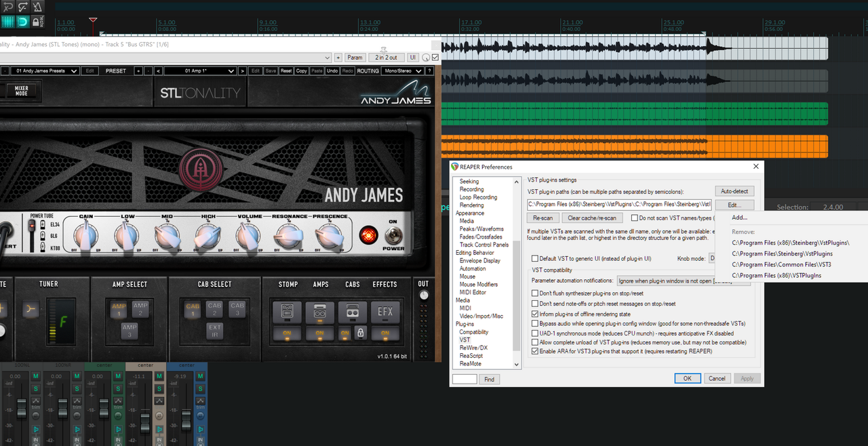868x446 pixels.
Task: Go to next amp preset arrow
Action: point(242,70)
